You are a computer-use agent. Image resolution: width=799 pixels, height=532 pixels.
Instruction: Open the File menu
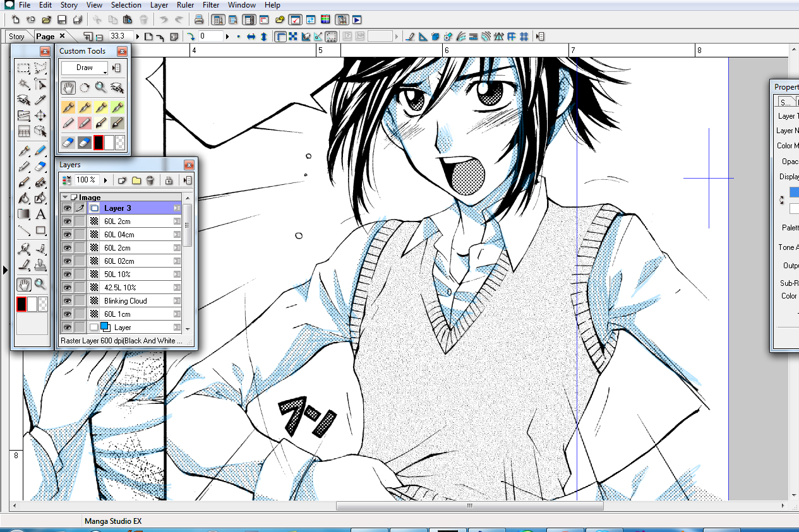click(x=25, y=5)
